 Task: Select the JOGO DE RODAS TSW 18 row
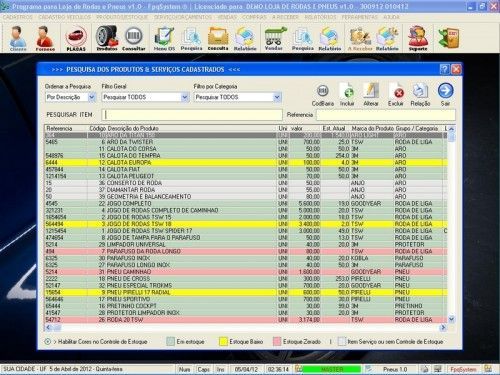[x=246, y=224]
